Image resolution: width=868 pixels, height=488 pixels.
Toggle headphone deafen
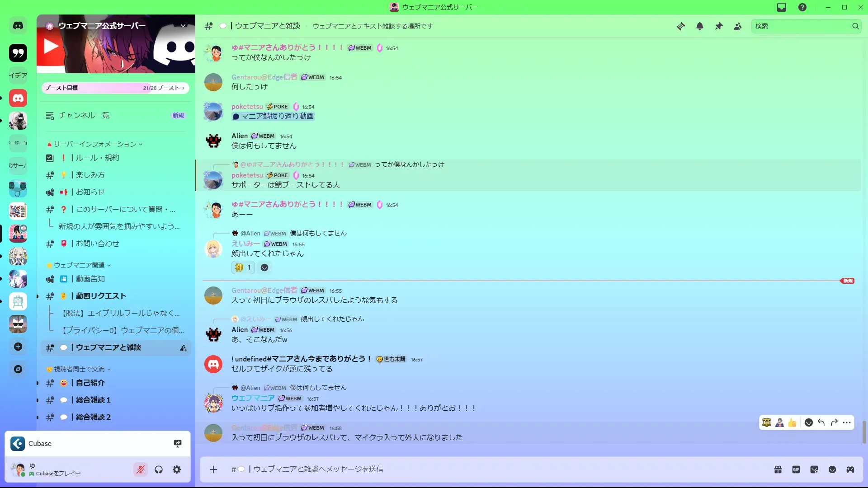159,469
